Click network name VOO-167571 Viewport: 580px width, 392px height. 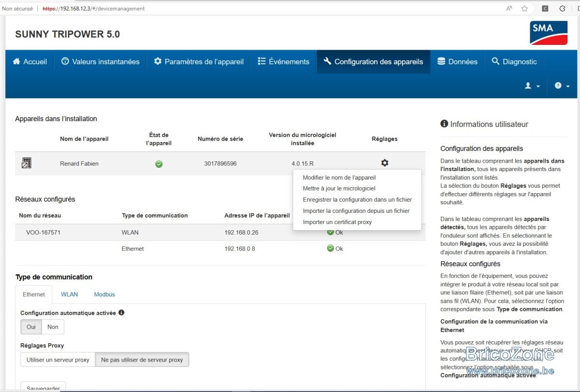click(x=43, y=233)
